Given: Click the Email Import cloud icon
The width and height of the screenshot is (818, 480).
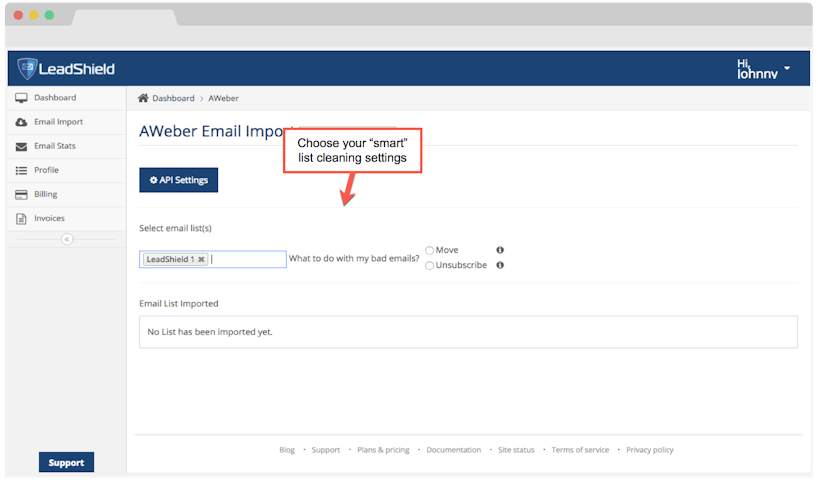Looking at the screenshot, I should tap(21, 122).
